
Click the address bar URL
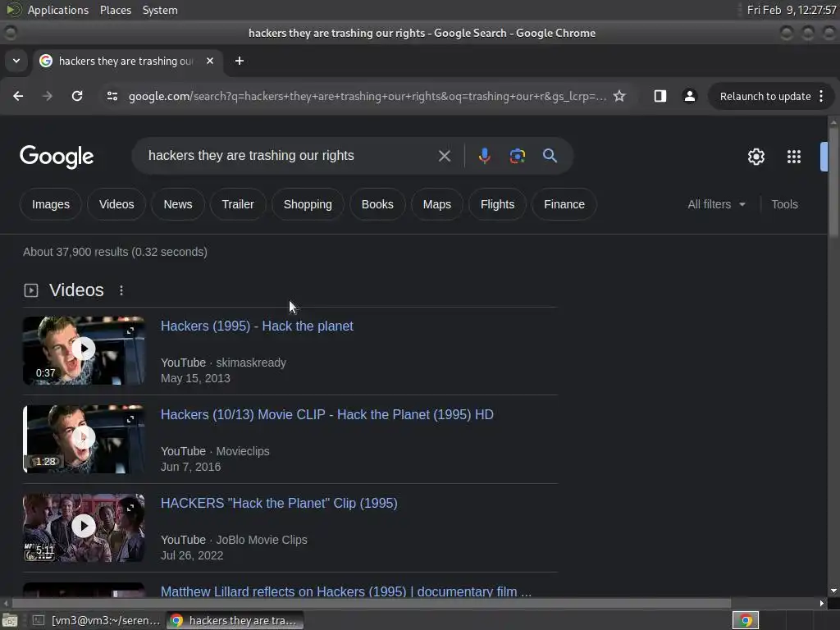click(367, 96)
